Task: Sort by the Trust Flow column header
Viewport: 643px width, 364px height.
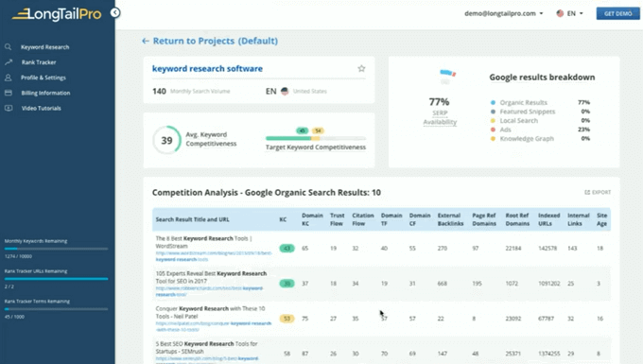Action: coord(337,219)
